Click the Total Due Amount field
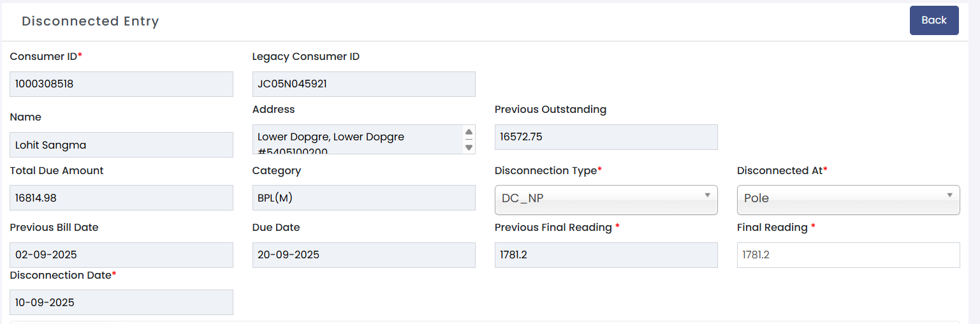Viewport: 980px width, 324px height. (121, 198)
